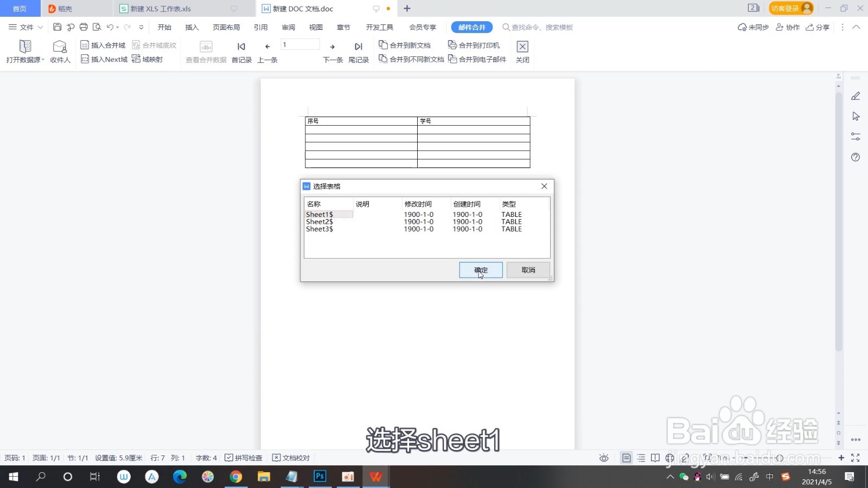Add a new document tab (plus)
The image size is (868, 488).
407,9
